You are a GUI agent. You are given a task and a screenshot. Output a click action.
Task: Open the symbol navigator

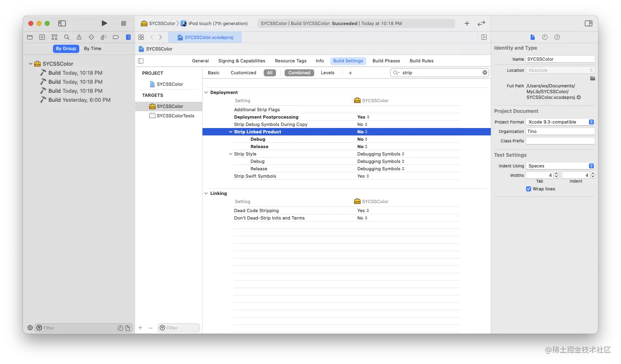(54, 37)
